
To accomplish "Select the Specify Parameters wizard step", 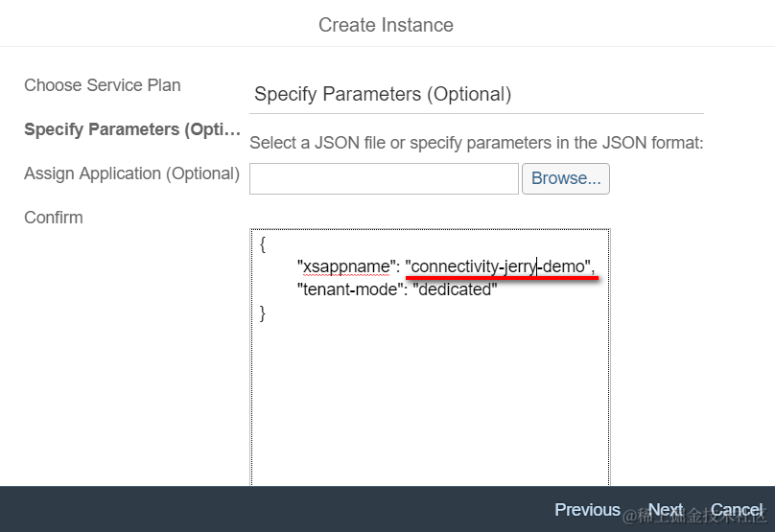I will point(131,129).
